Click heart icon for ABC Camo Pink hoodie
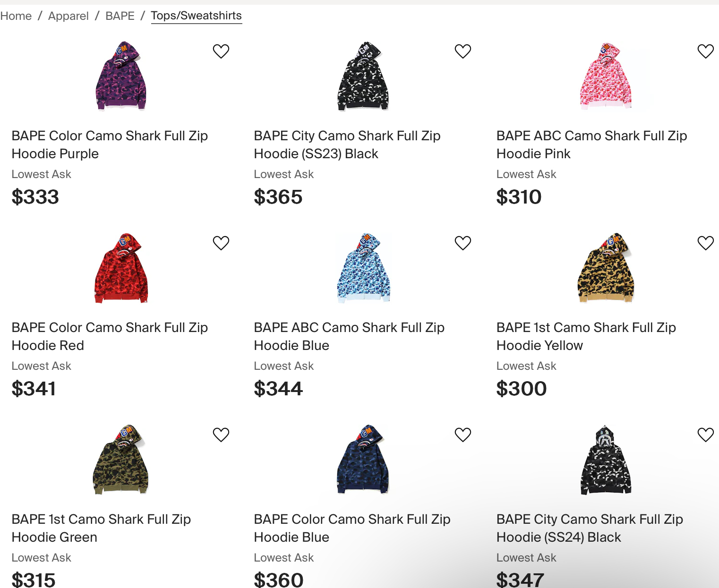 [x=706, y=51]
